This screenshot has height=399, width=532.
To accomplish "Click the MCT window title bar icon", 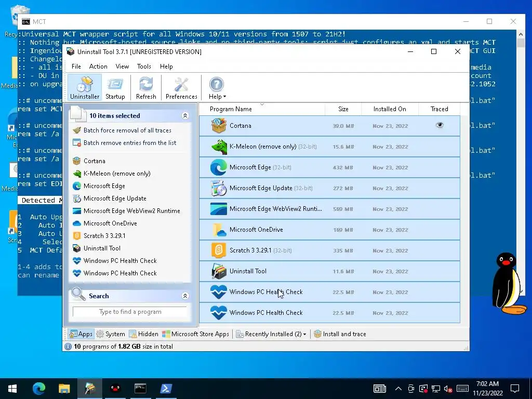I will pos(26,22).
